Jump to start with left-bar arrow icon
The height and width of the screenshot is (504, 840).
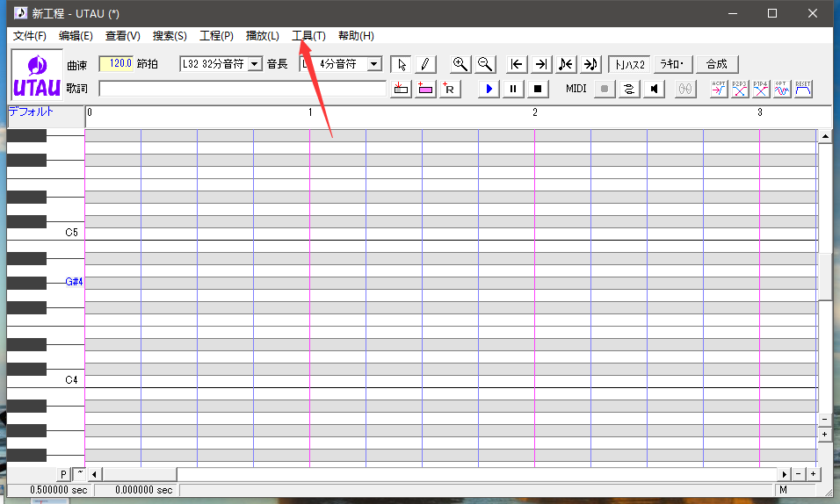coord(517,64)
